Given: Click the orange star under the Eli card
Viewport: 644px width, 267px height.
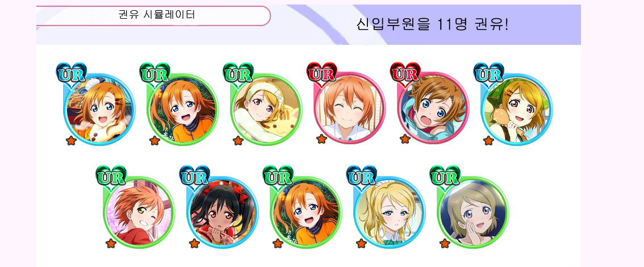Looking at the screenshot, I should pyautogui.click(x=361, y=244).
